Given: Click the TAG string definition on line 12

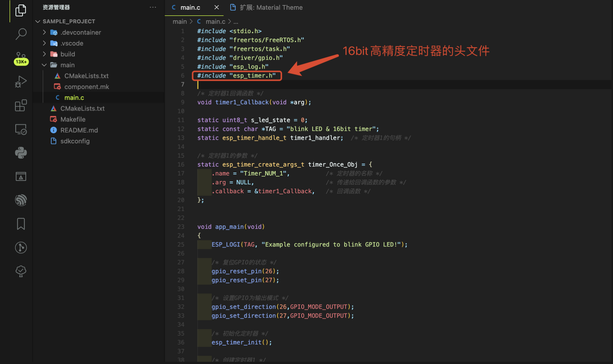Looking at the screenshot, I should pyautogui.click(x=331, y=129).
